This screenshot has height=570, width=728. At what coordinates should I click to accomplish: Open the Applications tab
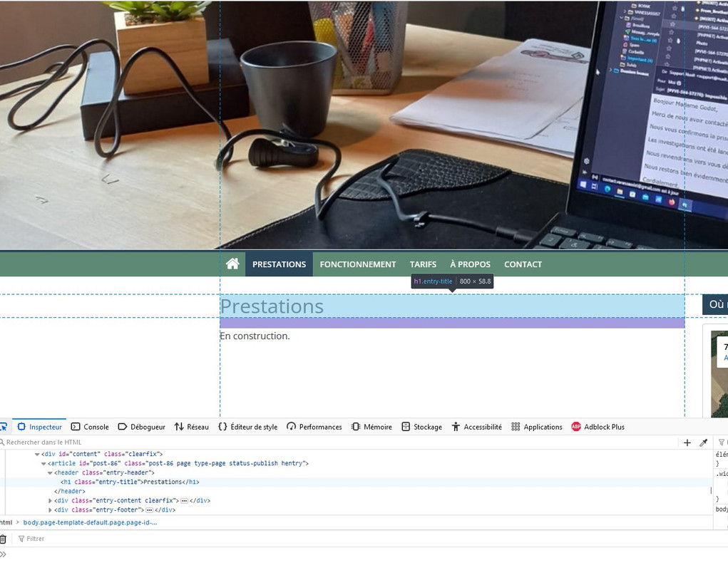[536, 427]
